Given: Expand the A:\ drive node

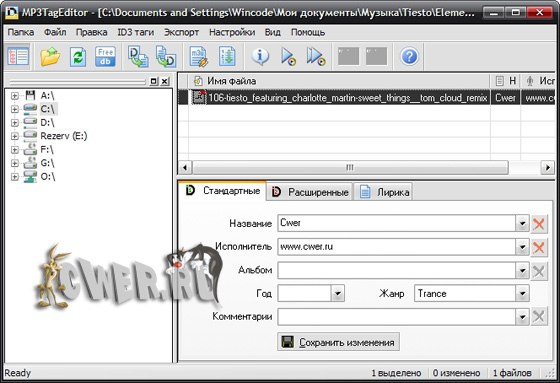Looking at the screenshot, I should tap(15, 96).
